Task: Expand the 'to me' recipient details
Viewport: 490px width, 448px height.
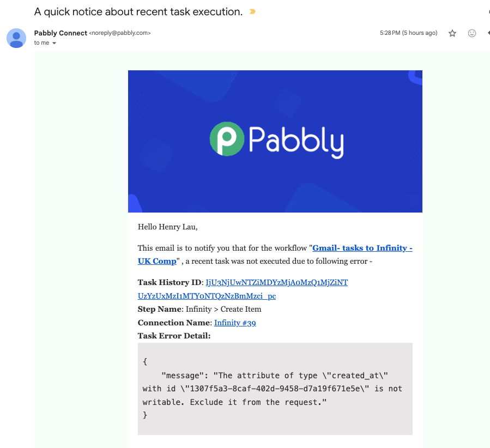Action: coord(54,43)
